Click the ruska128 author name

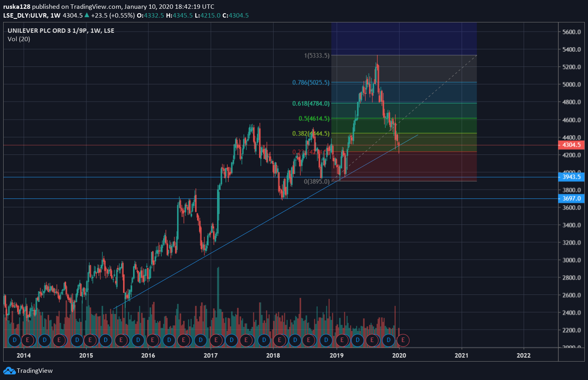click(16, 6)
